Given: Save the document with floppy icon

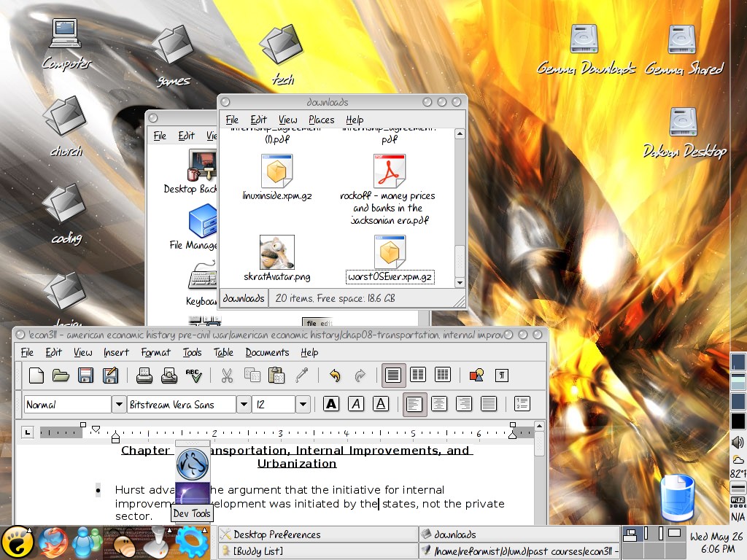Looking at the screenshot, I should click(x=85, y=376).
